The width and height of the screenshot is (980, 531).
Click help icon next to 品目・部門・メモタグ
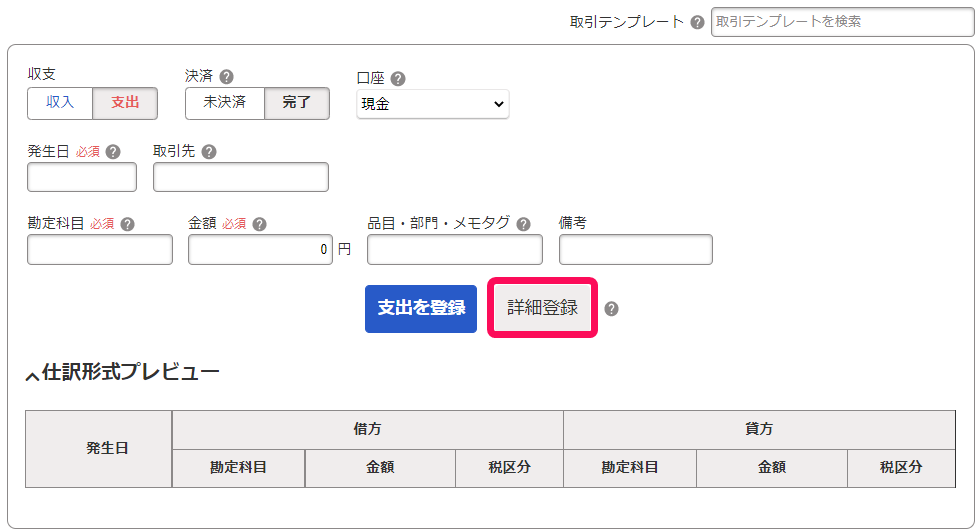pos(524,224)
